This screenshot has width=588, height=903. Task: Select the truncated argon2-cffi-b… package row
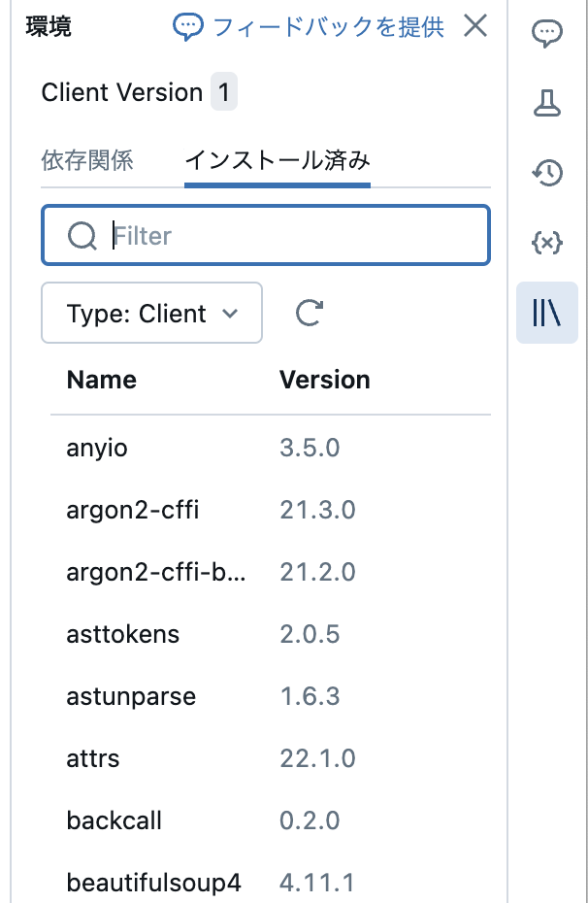pos(155,572)
